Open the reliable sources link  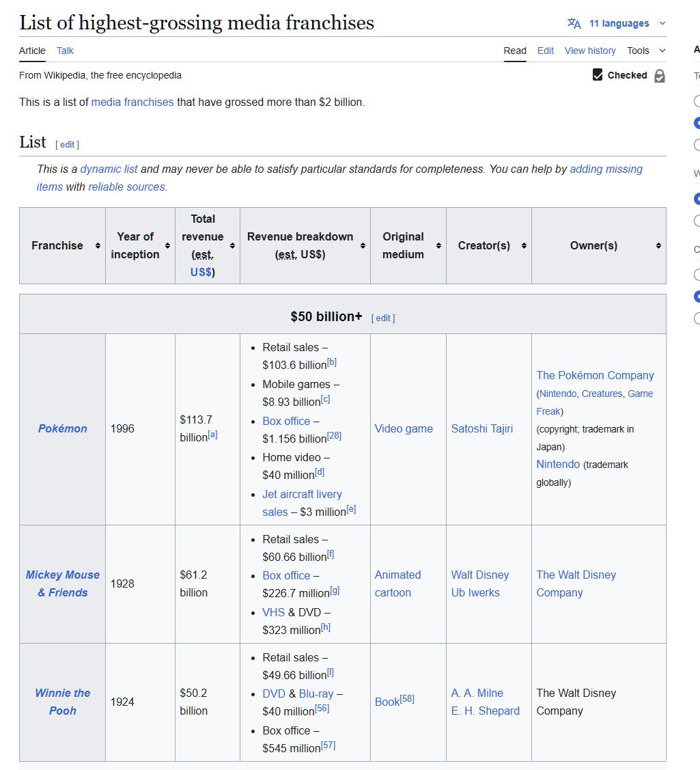(x=126, y=187)
